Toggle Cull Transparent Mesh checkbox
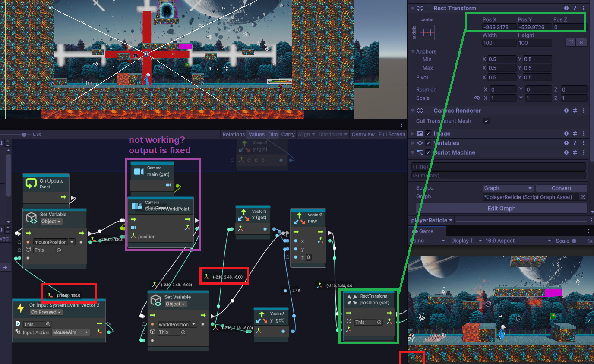 point(487,121)
